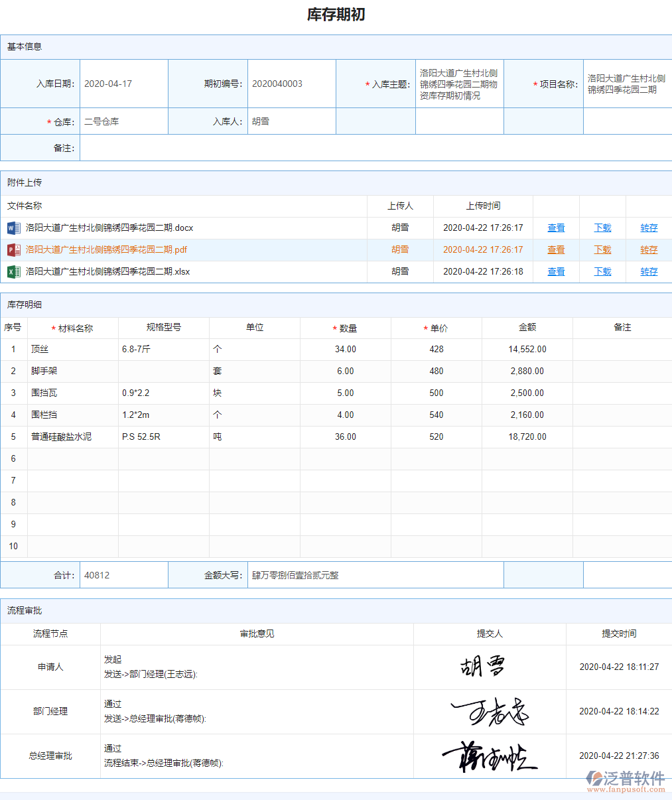Click the 入库主题 text field
The height and width of the screenshot is (800, 672).
pyautogui.click(x=459, y=84)
